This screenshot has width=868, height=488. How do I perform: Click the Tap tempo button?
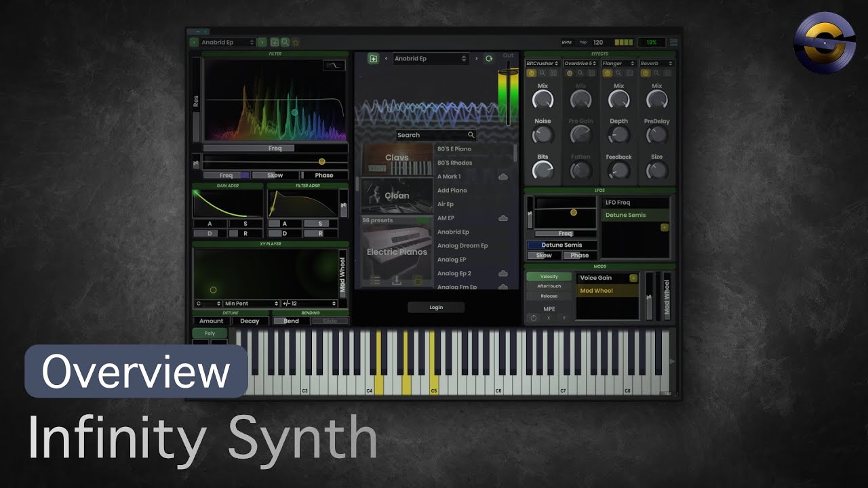click(585, 42)
